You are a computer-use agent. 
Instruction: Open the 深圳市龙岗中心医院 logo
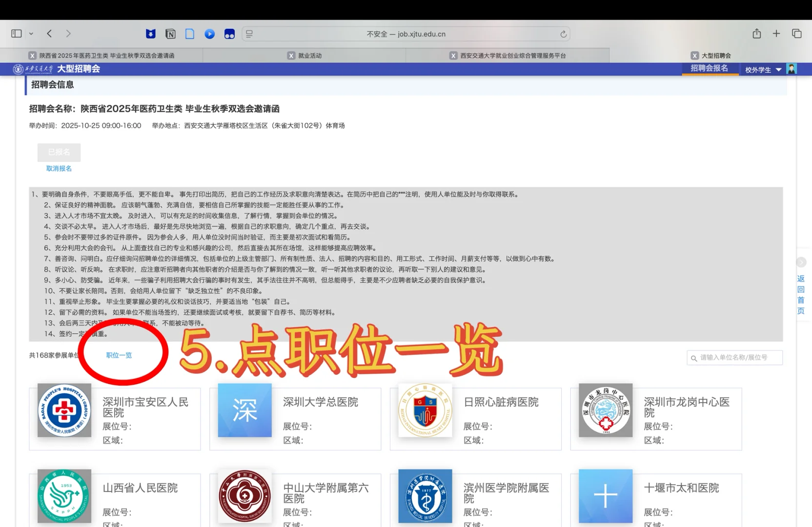tap(606, 410)
